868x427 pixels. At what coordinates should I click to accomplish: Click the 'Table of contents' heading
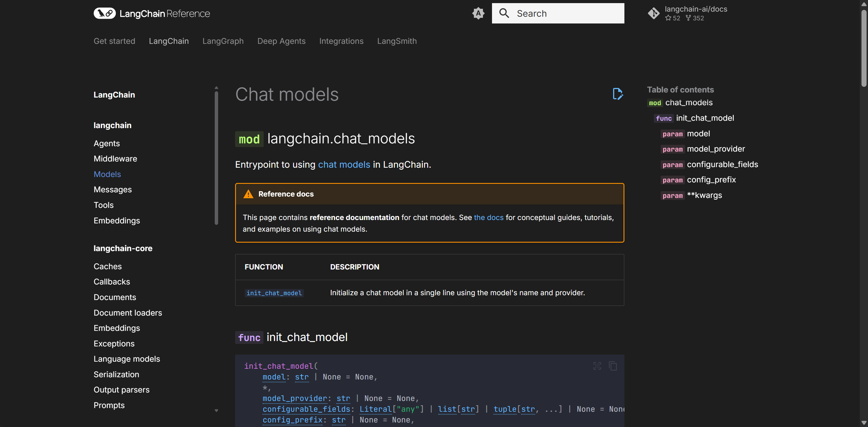coord(680,90)
